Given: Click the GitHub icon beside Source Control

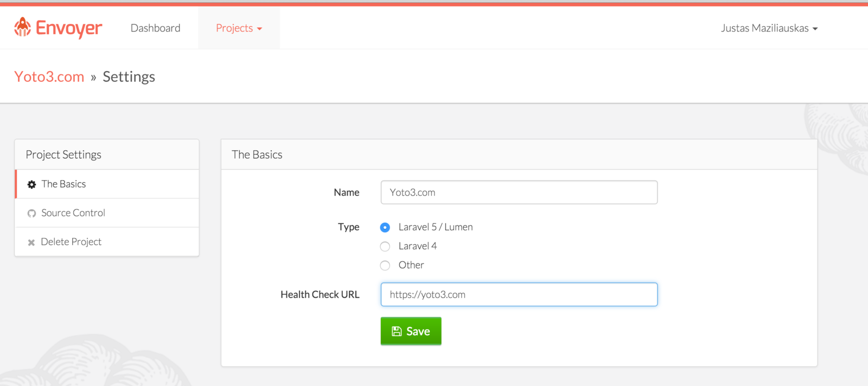Looking at the screenshot, I should point(31,213).
